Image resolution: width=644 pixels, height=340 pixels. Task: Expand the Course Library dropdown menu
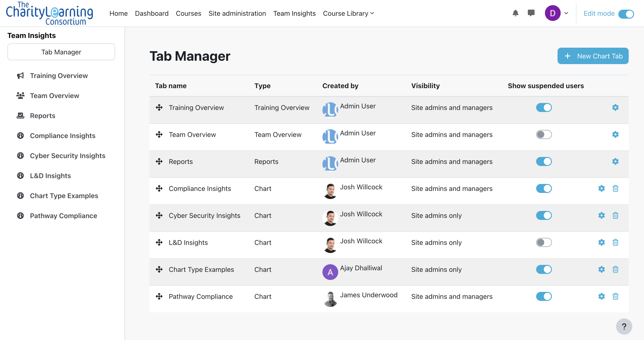[348, 13]
